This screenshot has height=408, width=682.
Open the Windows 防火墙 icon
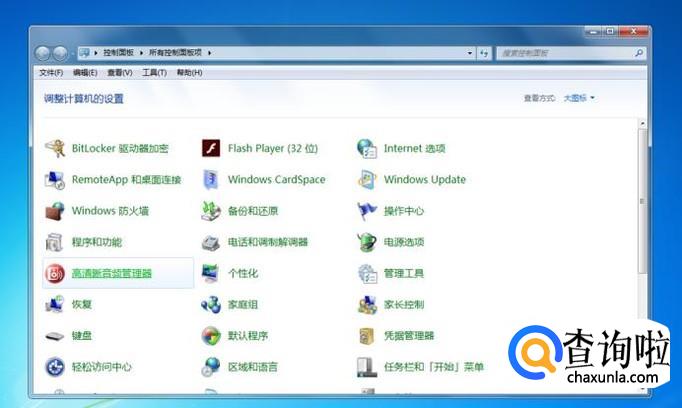[x=55, y=211]
